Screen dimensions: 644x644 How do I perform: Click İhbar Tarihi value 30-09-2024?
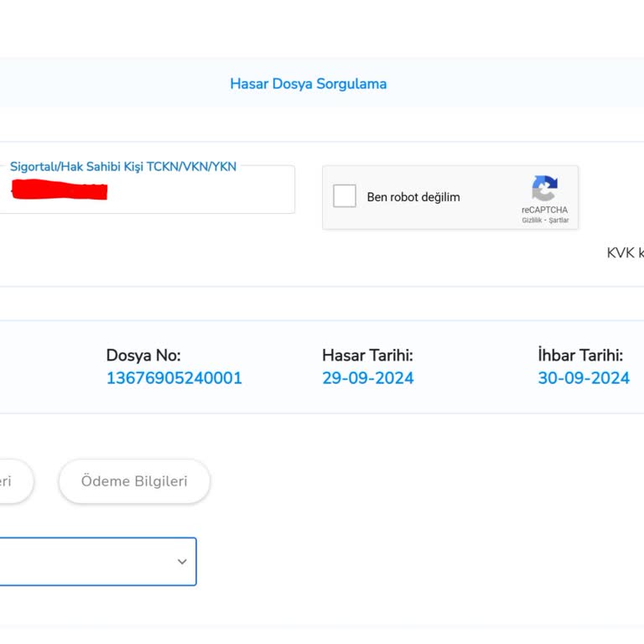(584, 378)
